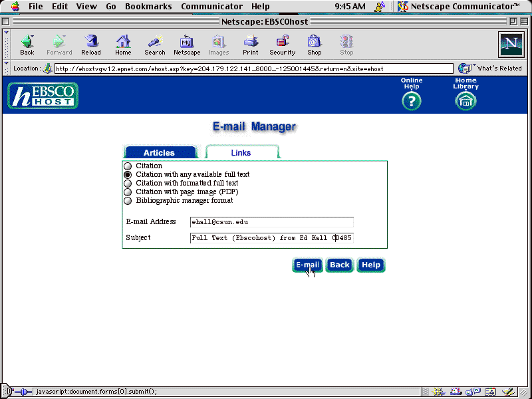Click the blue Help button below the form

pyautogui.click(x=371, y=265)
